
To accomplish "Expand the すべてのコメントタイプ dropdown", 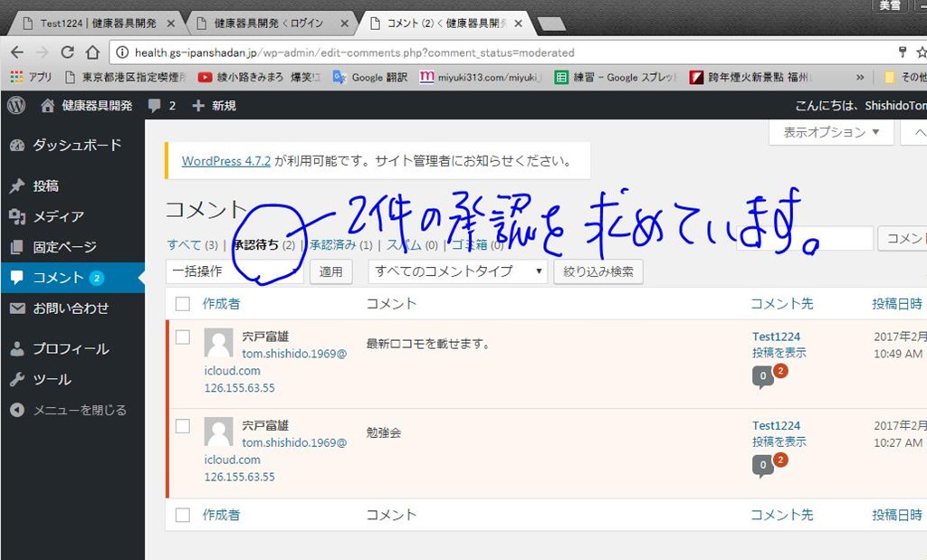I will (x=457, y=271).
